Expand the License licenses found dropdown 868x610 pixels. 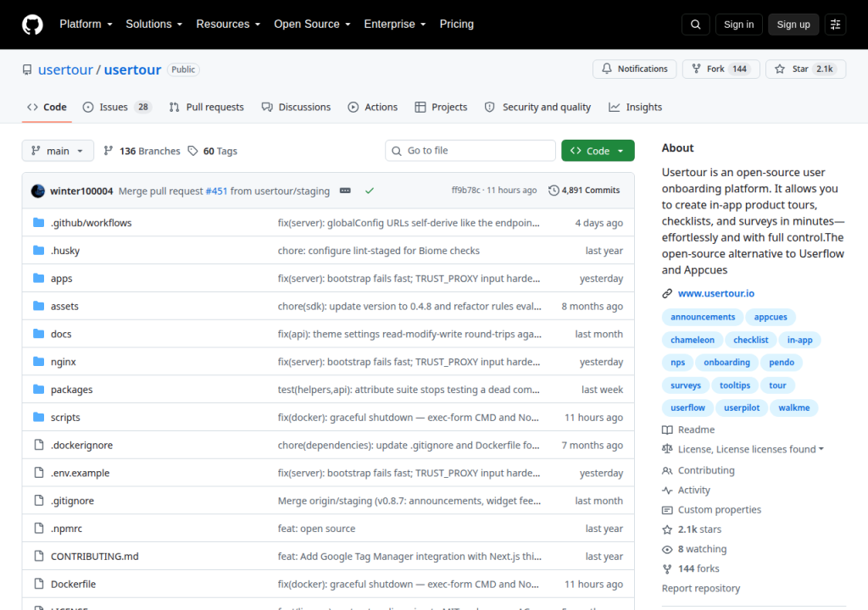[x=751, y=449]
